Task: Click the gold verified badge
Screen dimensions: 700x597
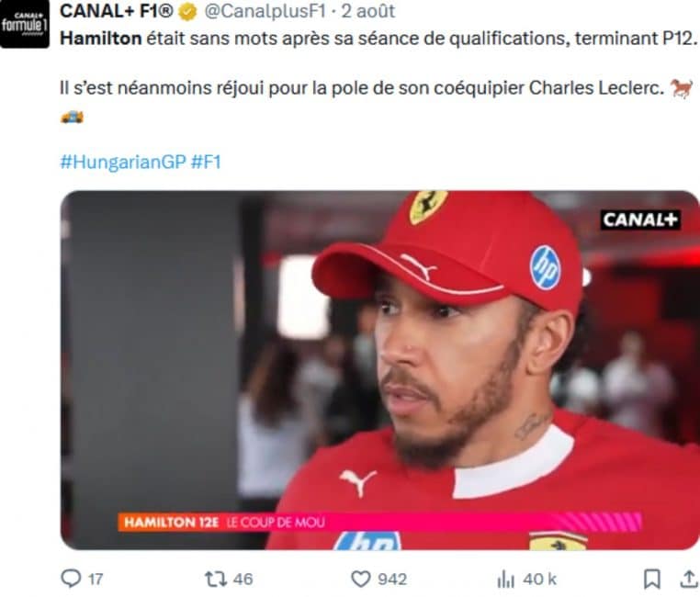Action: (187, 12)
